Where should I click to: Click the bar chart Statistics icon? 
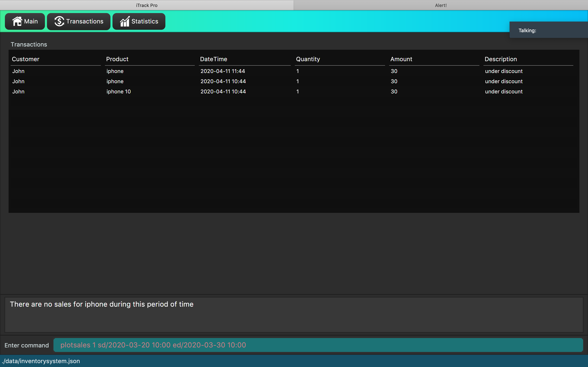point(125,21)
